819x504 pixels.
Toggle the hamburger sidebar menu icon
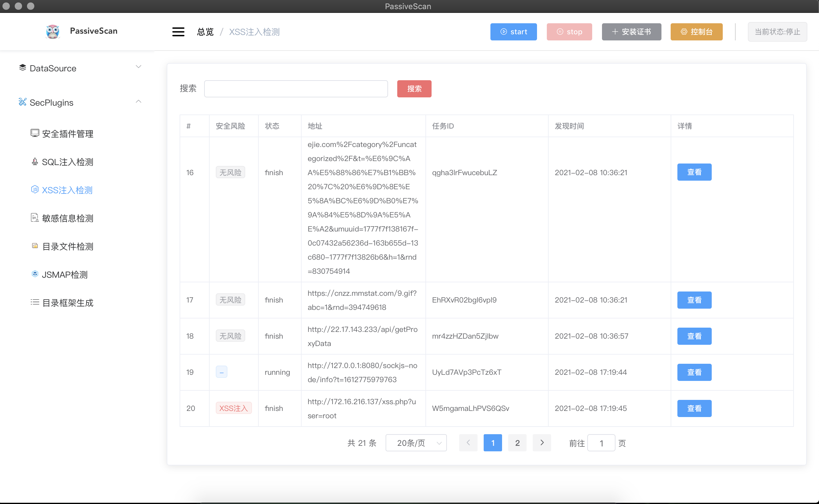tap(178, 32)
